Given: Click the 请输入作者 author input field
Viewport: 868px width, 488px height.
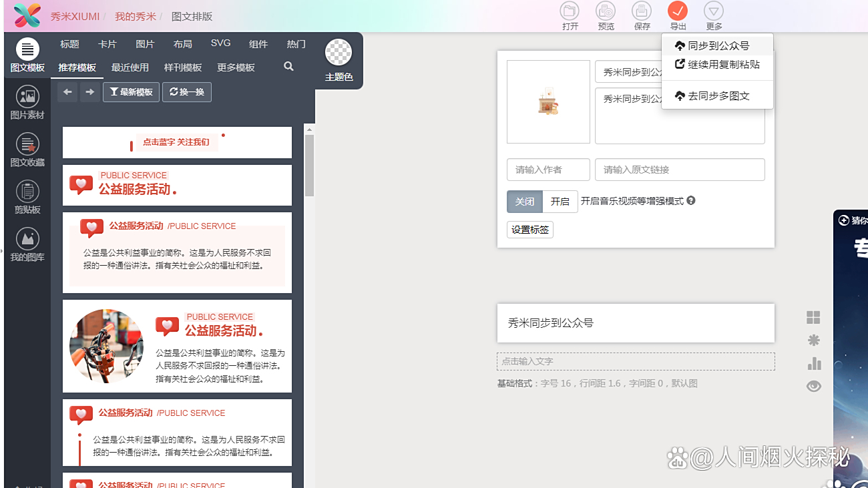Looking at the screenshot, I should click(548, 170).
